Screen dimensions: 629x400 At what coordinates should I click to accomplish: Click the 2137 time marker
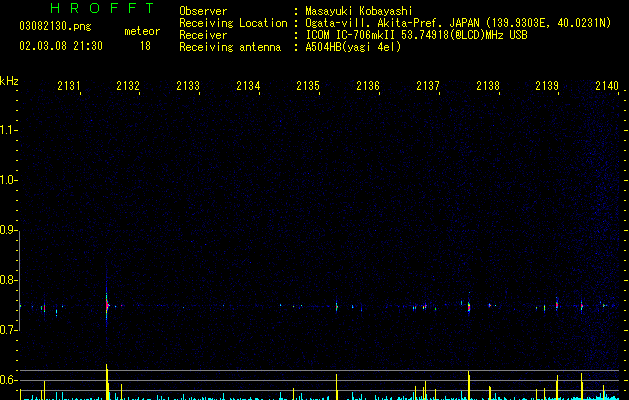point(428,85)
